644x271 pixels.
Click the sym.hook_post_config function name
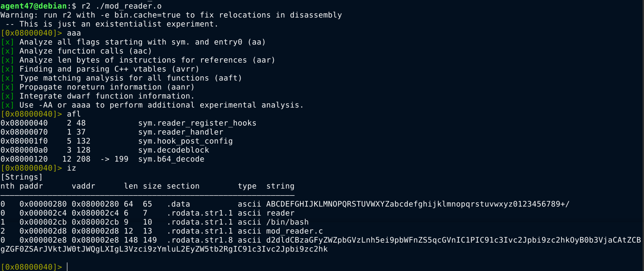(x=185, y=141)
